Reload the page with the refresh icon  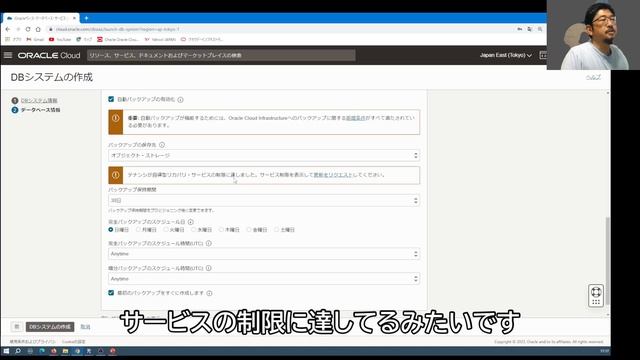[28, 29]
